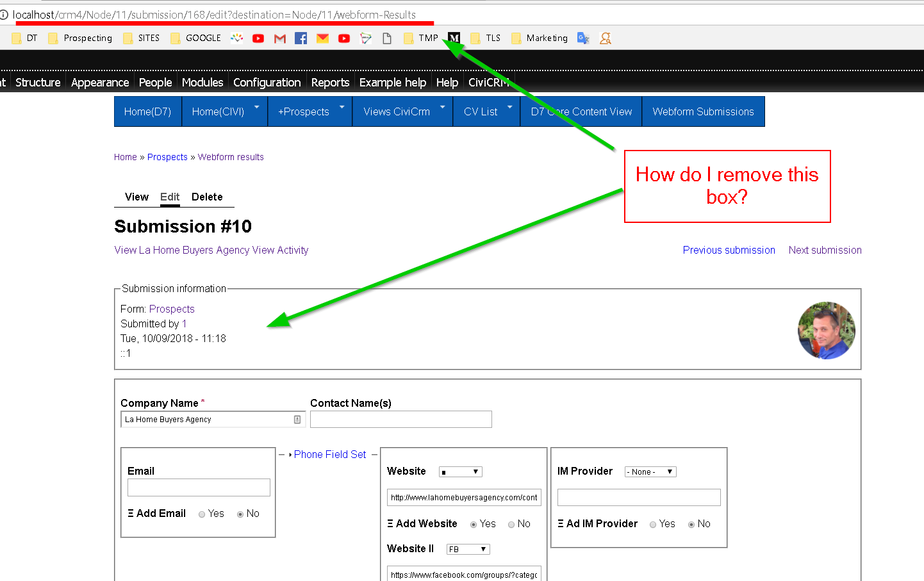
Task: Select Yes for Add Email
Action: click(x=202, y=514)
